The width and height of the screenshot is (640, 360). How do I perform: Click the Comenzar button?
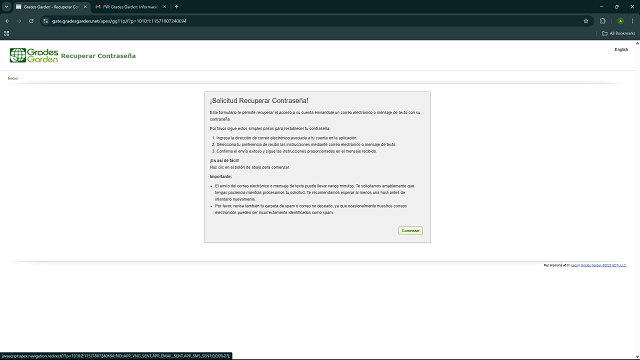410,231
